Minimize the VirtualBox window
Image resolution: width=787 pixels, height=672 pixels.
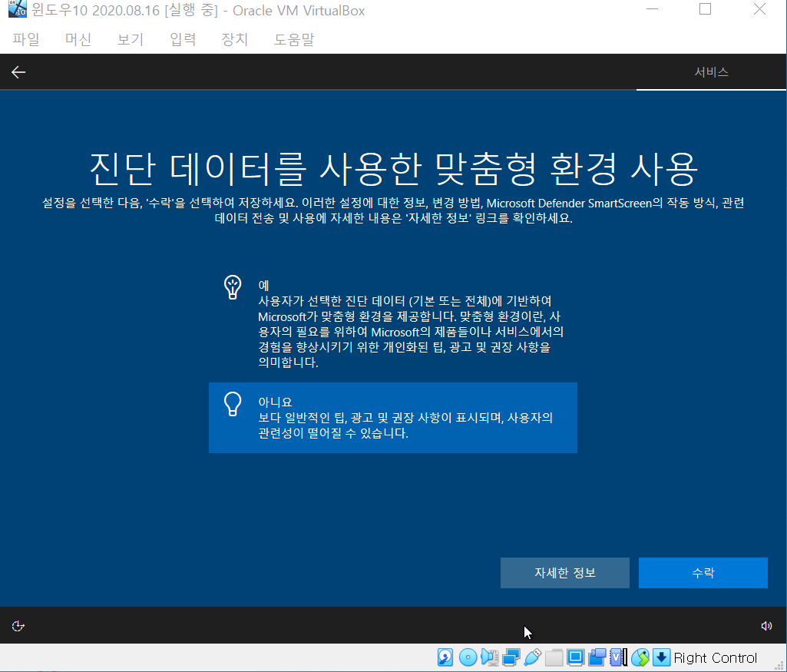[x=652, y=9]
